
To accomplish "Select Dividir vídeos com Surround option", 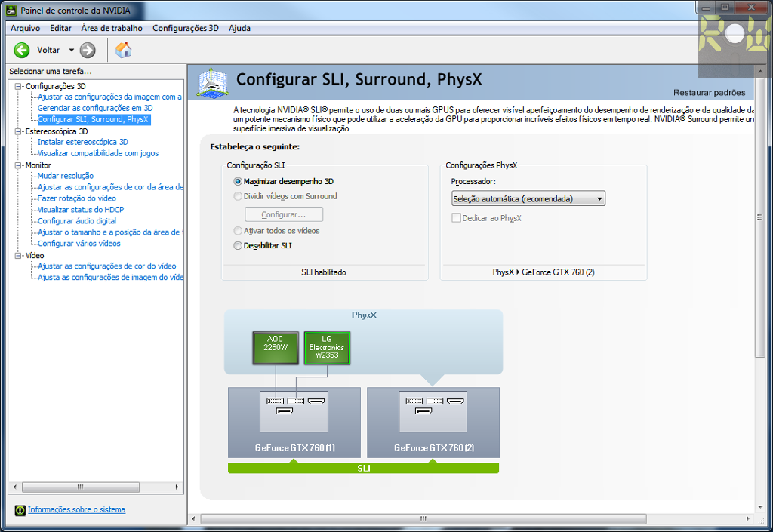I will point(238,196).
